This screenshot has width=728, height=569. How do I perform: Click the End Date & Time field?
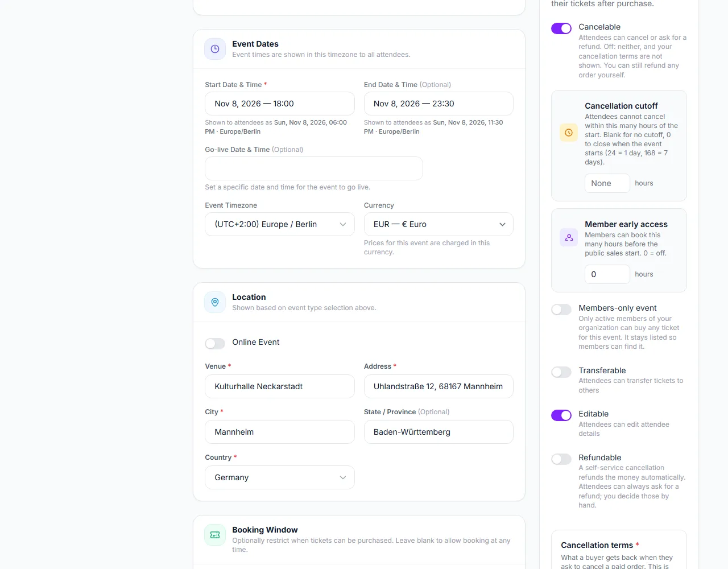(439, 104)
